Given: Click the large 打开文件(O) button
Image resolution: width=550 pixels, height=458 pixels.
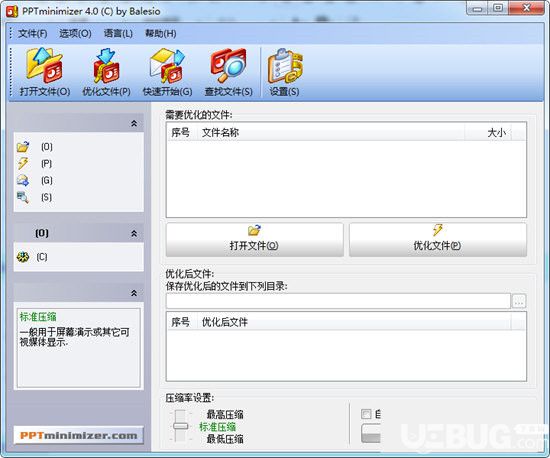Looking at the screenshot, I should tap(254, 240).
